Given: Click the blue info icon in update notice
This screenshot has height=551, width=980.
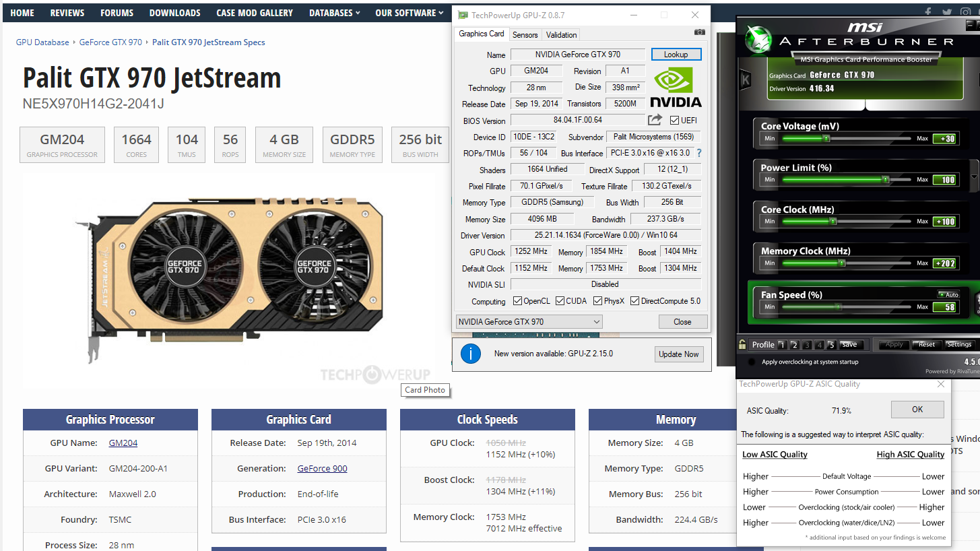Looking at the screenshot, I should pyautogui.click(x=470, y=354).
